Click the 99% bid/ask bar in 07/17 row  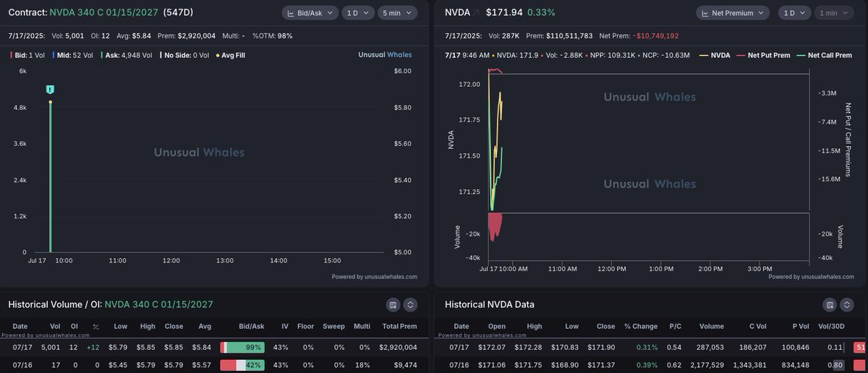[242, 347]
